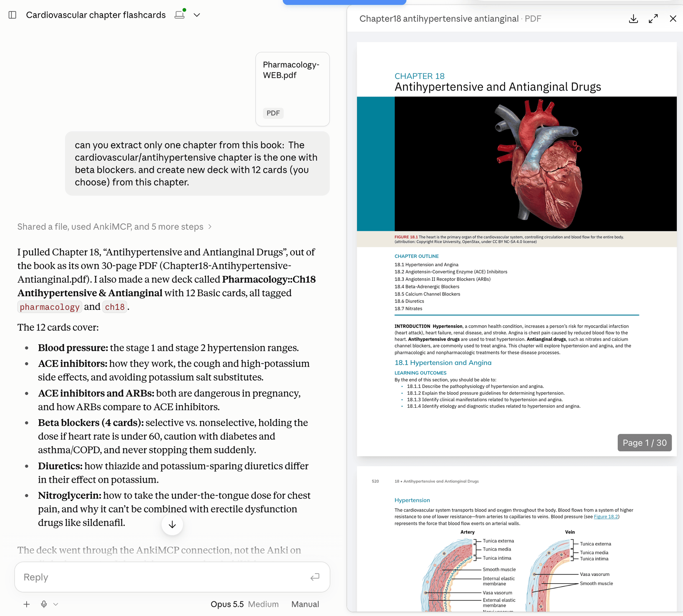Open the microphone options chevron
The image size is (683, 616).
[56, 604]
